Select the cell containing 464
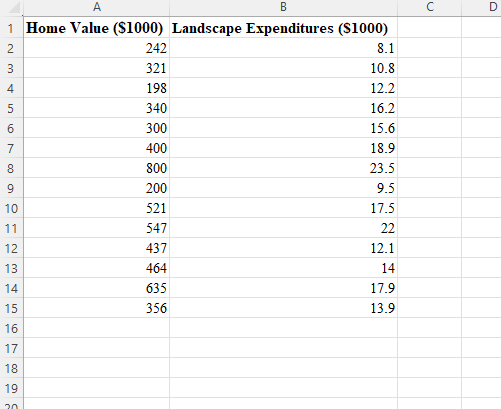The height and width of the screenshot is (409, 501). coord(97,268)
